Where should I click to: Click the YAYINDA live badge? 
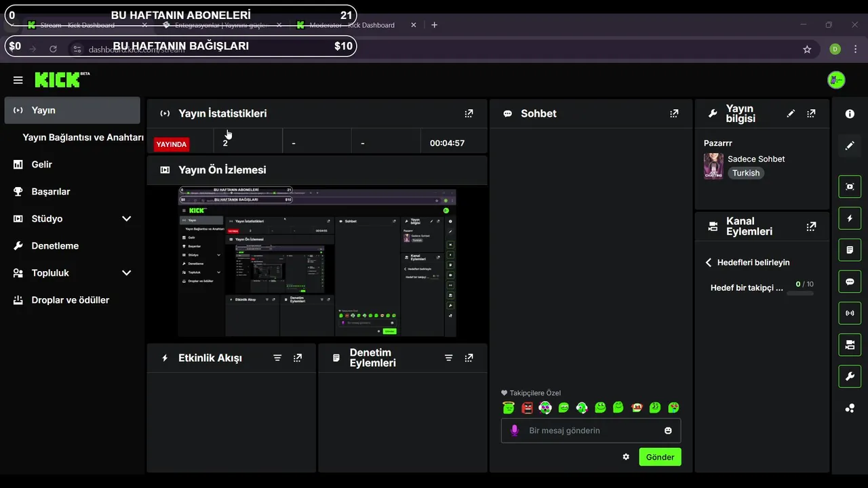click(x=172, y=144)
